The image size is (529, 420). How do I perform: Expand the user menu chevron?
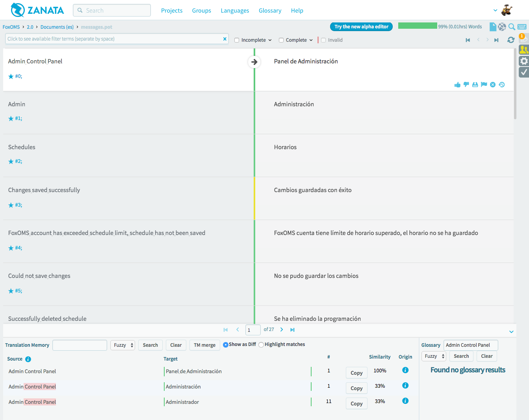496,11
